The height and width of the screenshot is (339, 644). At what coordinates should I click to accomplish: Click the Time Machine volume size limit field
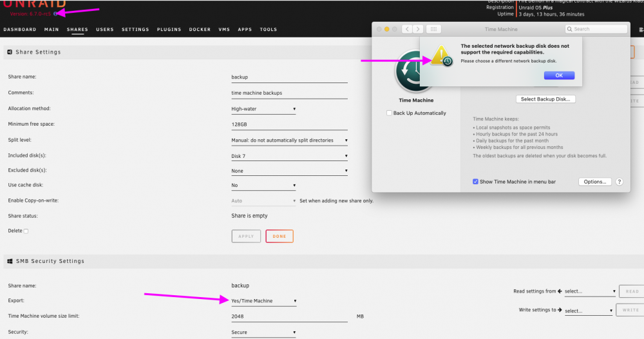pos(289,316)
